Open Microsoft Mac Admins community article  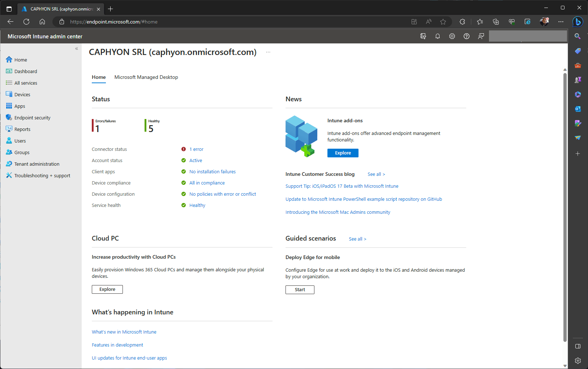pyautogui.click(x=338, y=212)
